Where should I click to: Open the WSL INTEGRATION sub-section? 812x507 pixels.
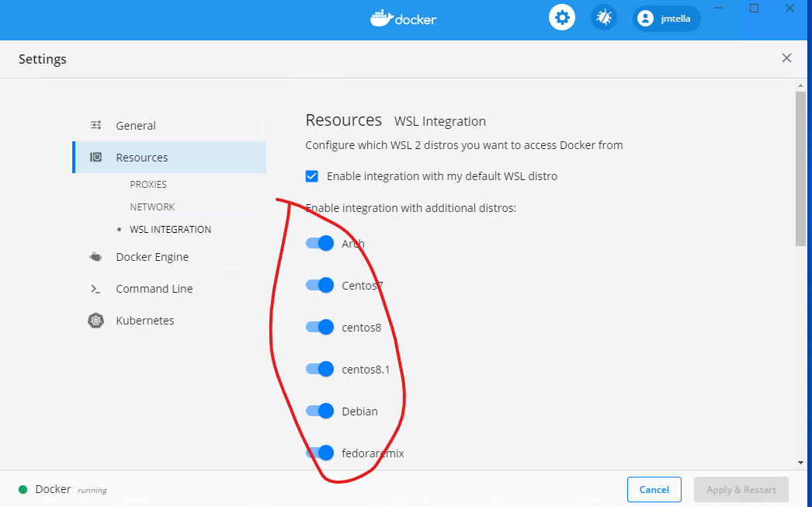[170, 229]
